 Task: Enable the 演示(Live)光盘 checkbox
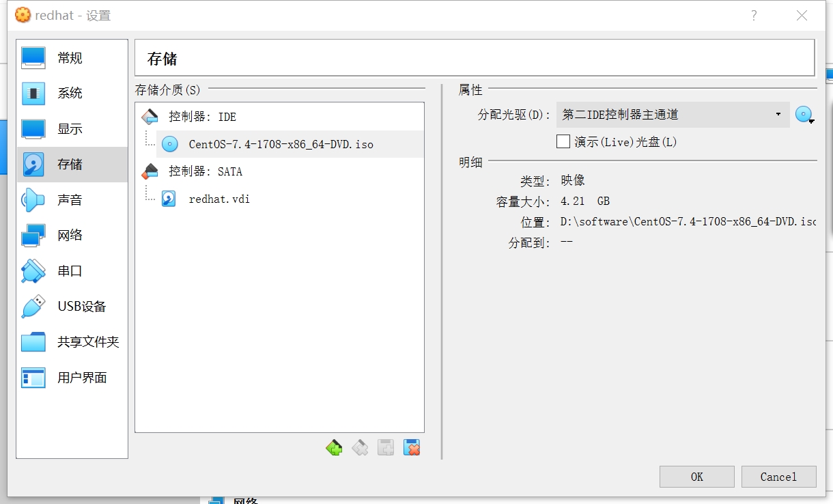click(563, 142)
